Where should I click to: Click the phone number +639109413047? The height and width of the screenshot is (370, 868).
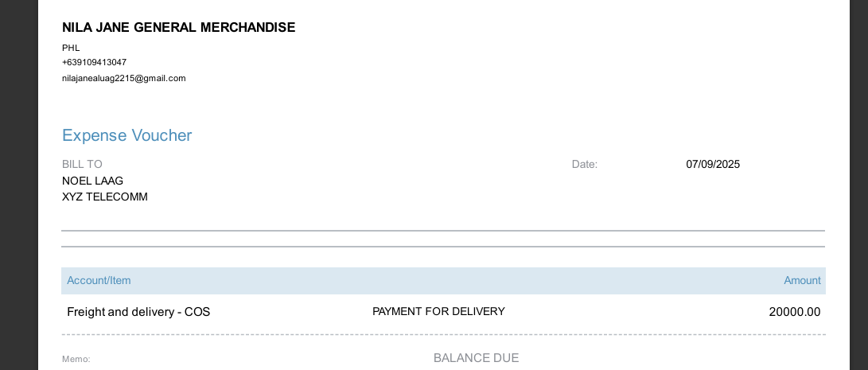94,62
